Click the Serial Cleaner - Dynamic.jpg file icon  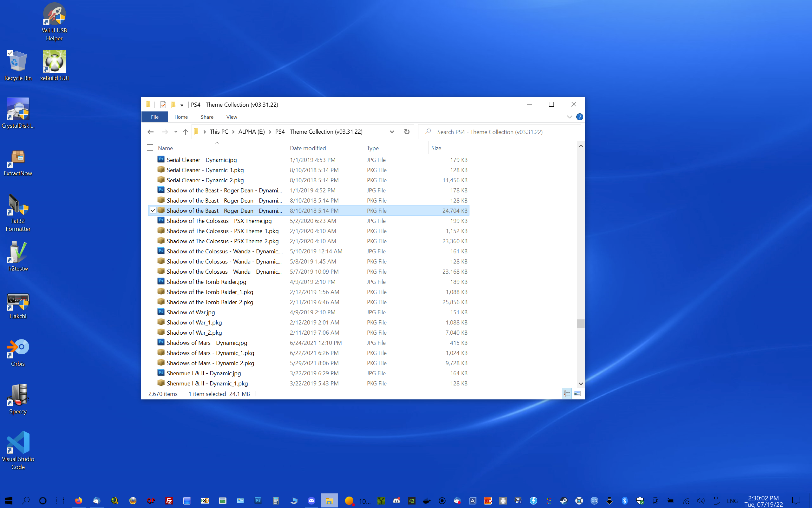pos(161,160)
